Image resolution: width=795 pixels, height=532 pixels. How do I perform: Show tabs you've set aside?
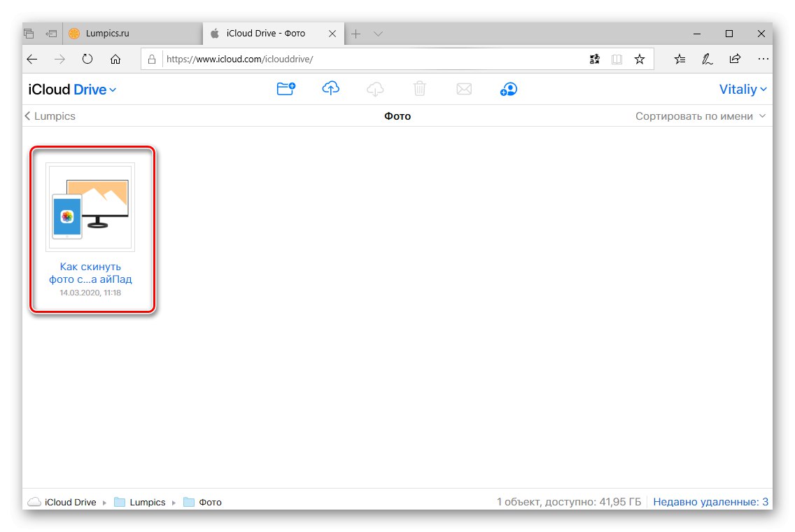(x=29, y=34)
